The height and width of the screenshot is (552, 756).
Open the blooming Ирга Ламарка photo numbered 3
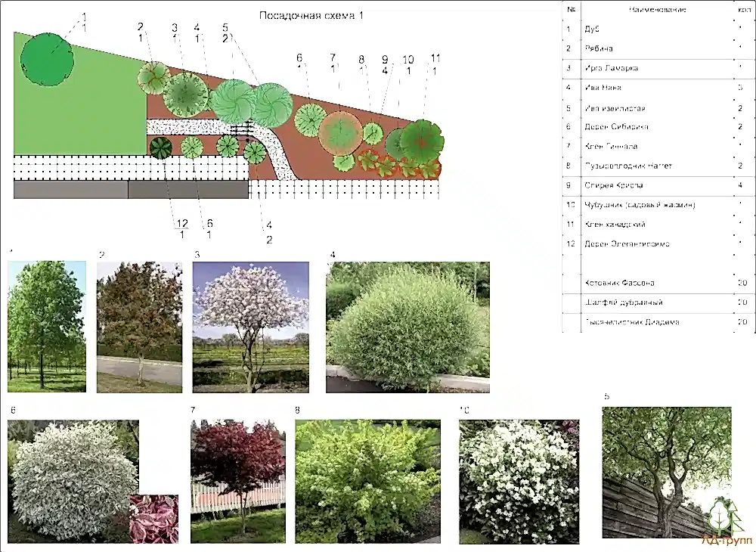pyautogui.click(x=250, y=327)
